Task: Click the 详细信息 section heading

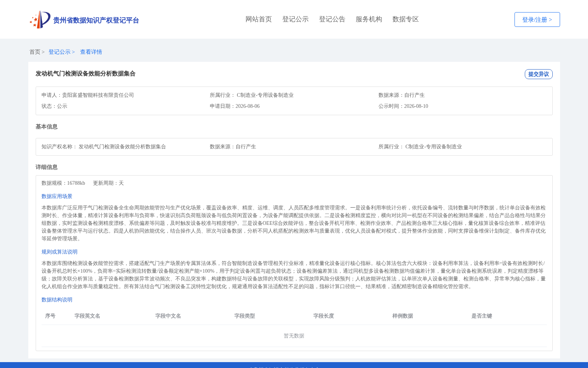Action: pyautogui.click(x=47, y=167)
